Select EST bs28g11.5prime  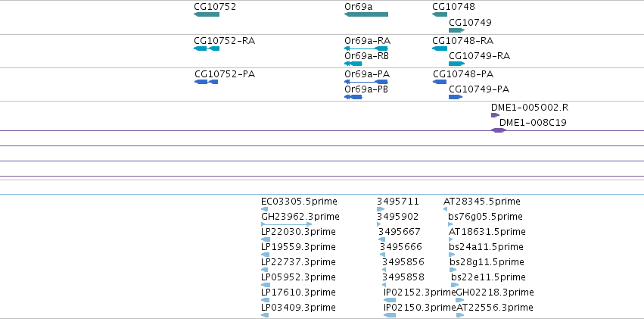(x=453, y=270)
